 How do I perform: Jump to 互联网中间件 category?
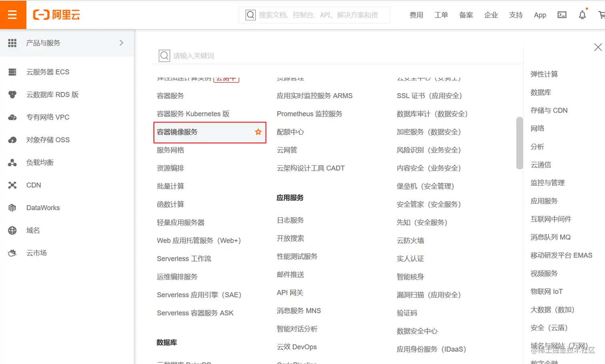coord(551,219)
